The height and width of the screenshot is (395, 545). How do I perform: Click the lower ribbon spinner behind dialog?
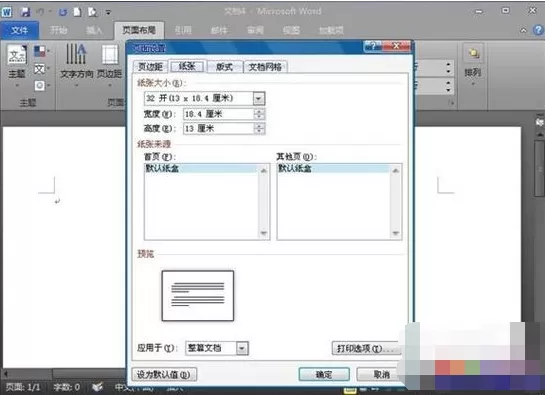pyautogui.click(x=448, y=86)
